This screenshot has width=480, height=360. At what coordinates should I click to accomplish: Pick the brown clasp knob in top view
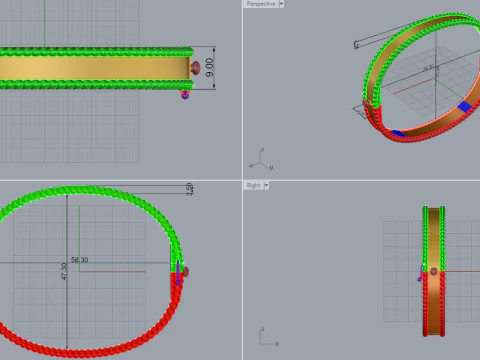pos(195,68)
